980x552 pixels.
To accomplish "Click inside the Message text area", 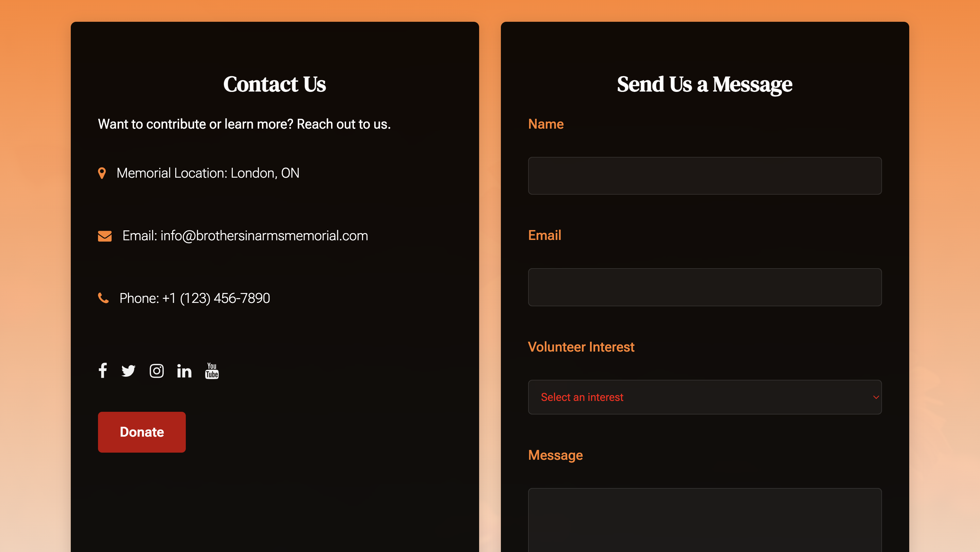I will pos(705,520).
